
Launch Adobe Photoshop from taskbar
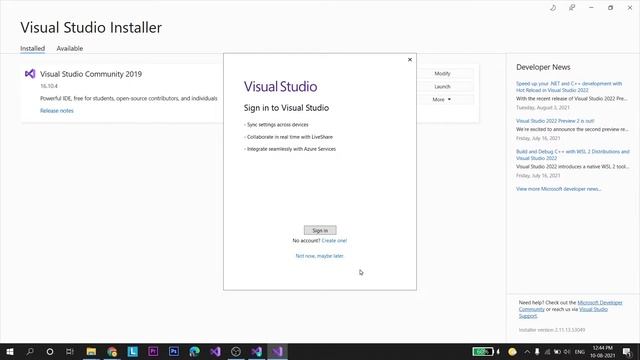[174, 351]
